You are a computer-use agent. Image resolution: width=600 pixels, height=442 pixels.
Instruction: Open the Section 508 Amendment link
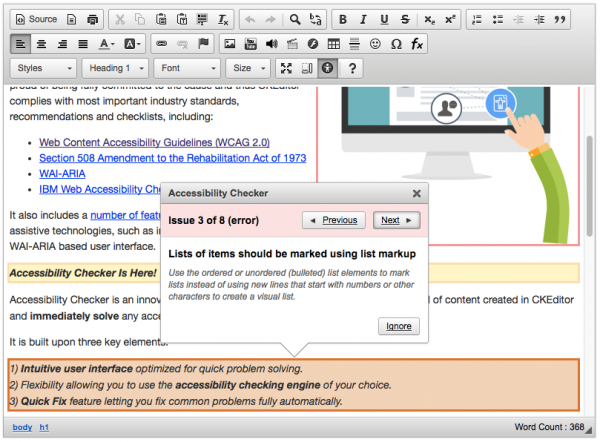173,158
